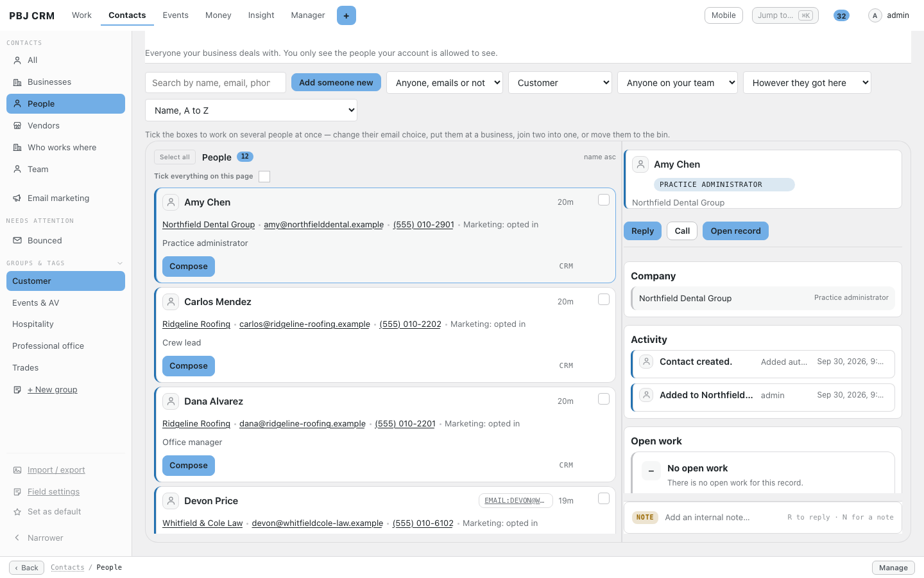Click the Team person icon
Image resolution: width=924 pixels, height=578 pixels.
click(17, 170)
